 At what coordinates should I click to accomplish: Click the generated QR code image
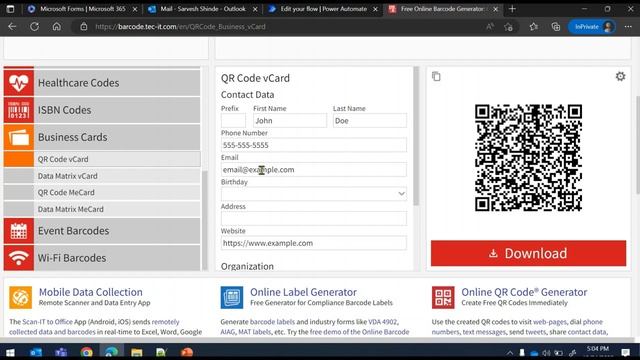point(528,158)
